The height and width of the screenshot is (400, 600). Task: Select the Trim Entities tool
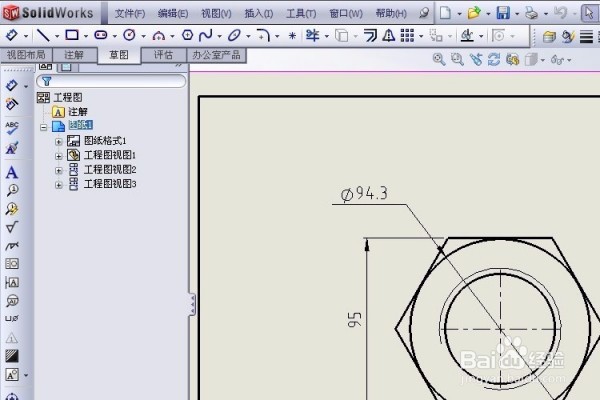pos(313,36)
